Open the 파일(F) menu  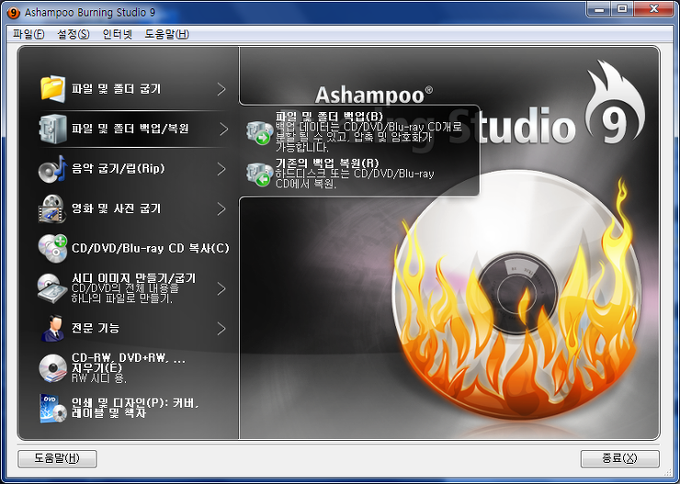click(x=29, y=34)
